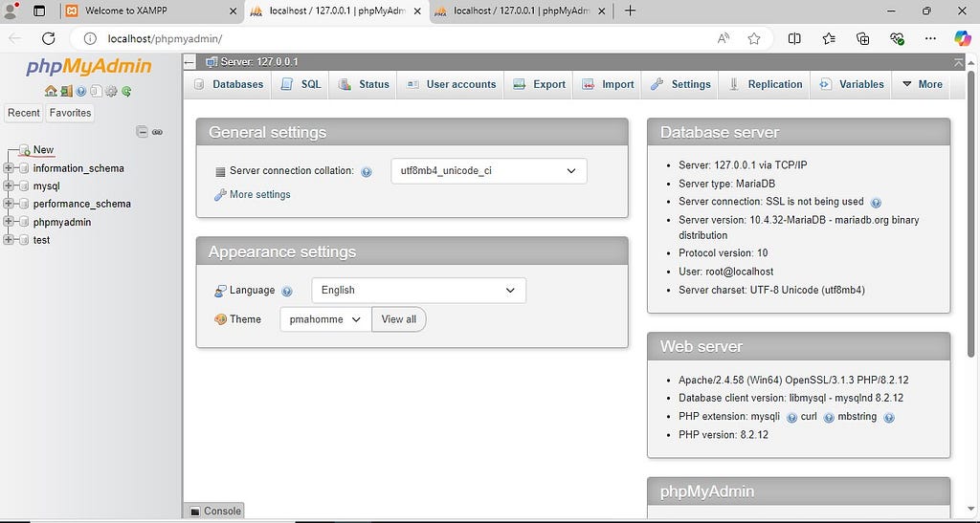Collapse all tree nodes with minus icon

click(143, 132)
